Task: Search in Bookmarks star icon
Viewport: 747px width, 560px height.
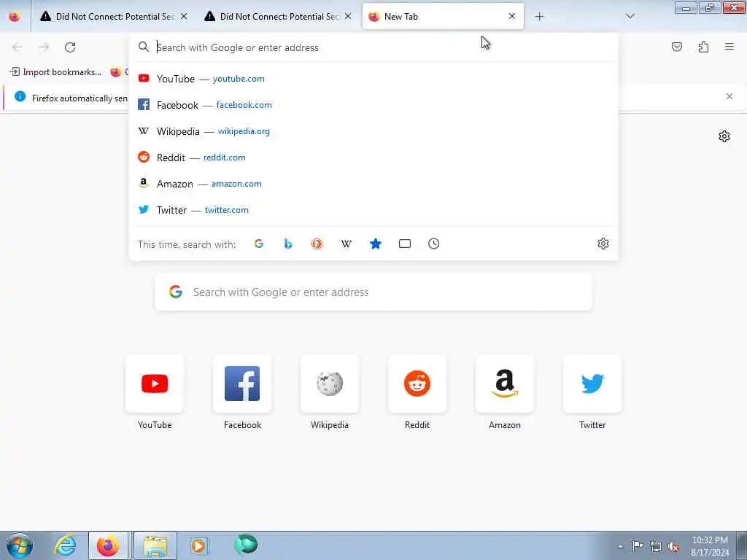Action: 376,244
